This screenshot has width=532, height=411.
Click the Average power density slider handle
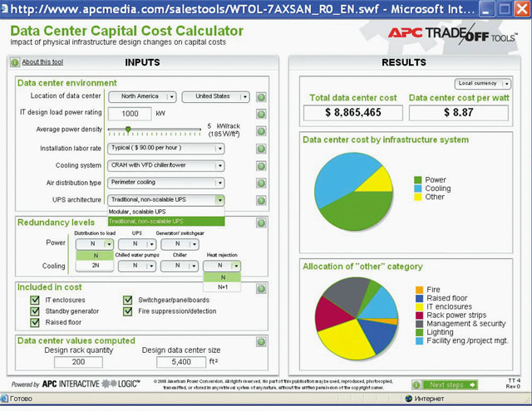128,129
